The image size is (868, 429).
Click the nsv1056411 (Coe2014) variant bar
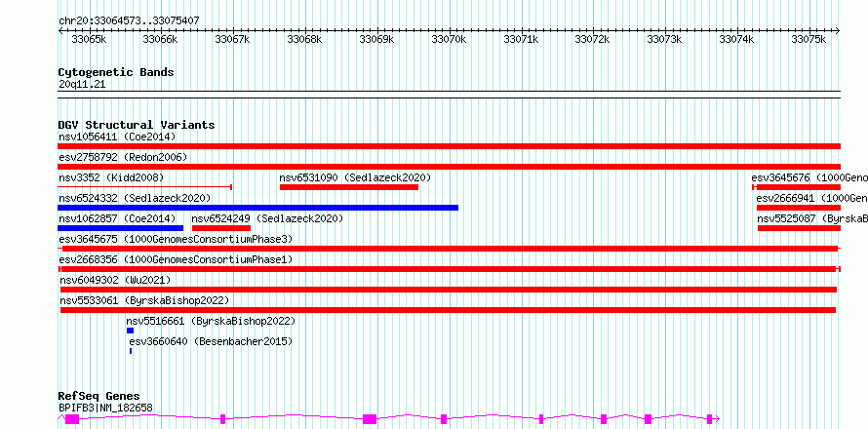click(449, 146)
